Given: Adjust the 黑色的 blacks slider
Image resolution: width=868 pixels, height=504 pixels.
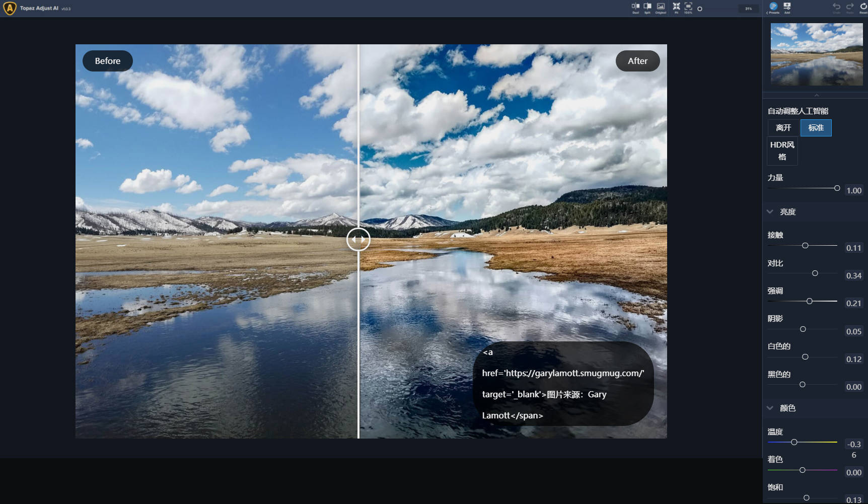Looking at the screenshot, I should click(x=803, y=385).
